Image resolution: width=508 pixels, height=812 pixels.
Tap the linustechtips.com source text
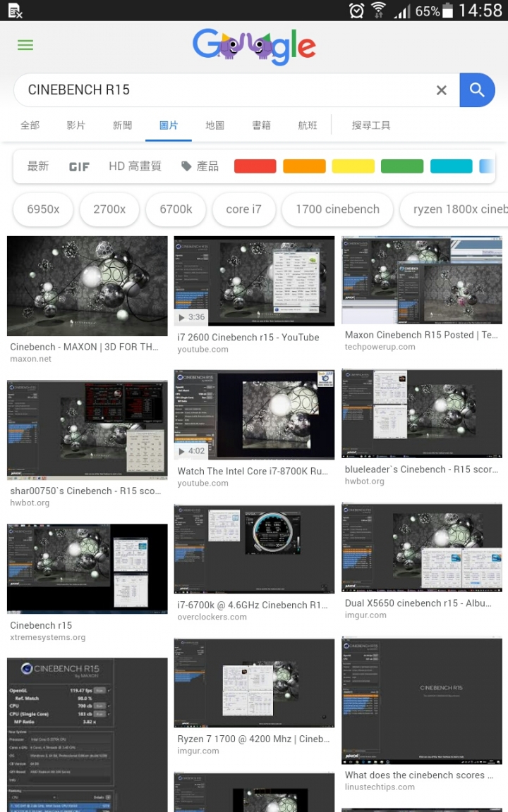(x=380, y=787)
